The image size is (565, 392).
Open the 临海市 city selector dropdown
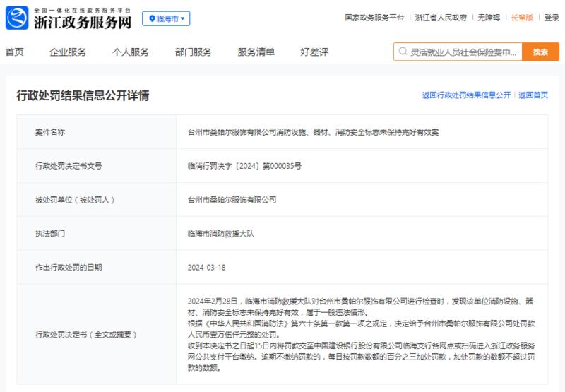[166, 19]
